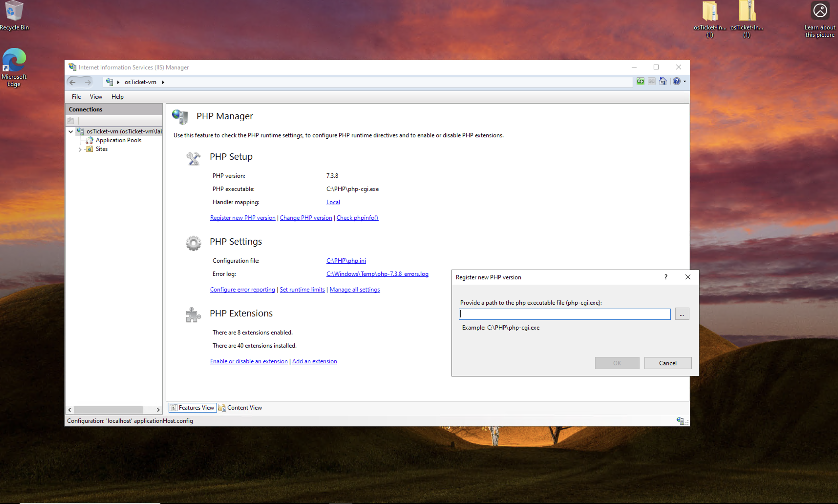Screen dimensions: 838x504
Task: Open the File menu
Action: point(76,97)
